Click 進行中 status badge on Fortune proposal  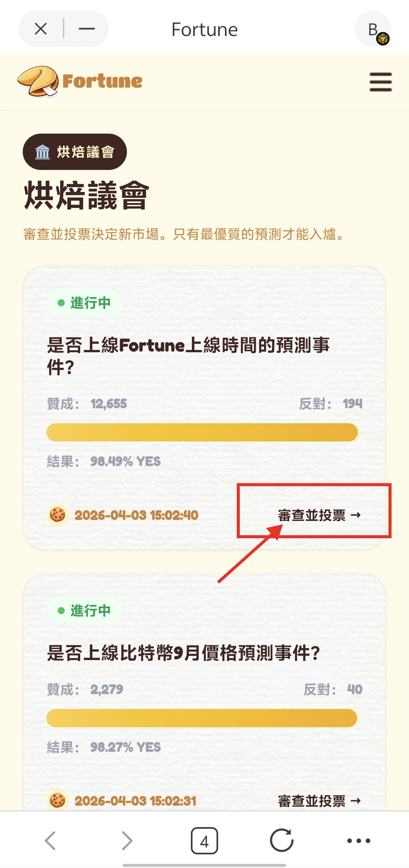click(85, 303)
